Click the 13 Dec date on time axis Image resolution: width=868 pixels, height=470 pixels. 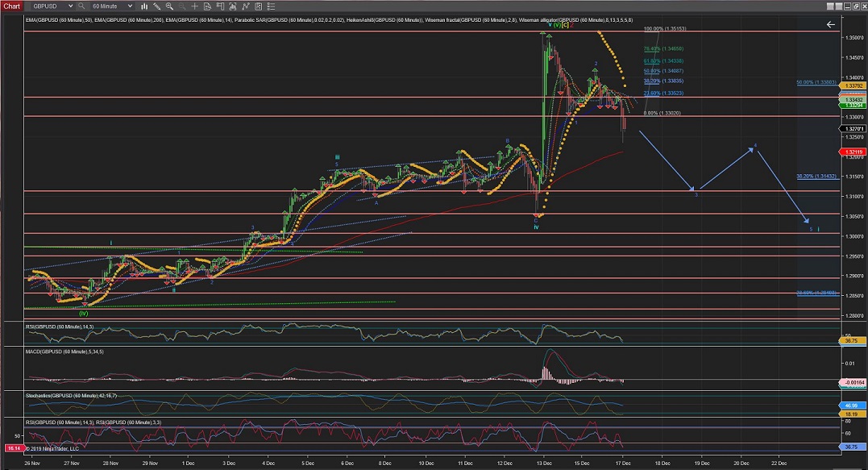[x=544, y=464]
